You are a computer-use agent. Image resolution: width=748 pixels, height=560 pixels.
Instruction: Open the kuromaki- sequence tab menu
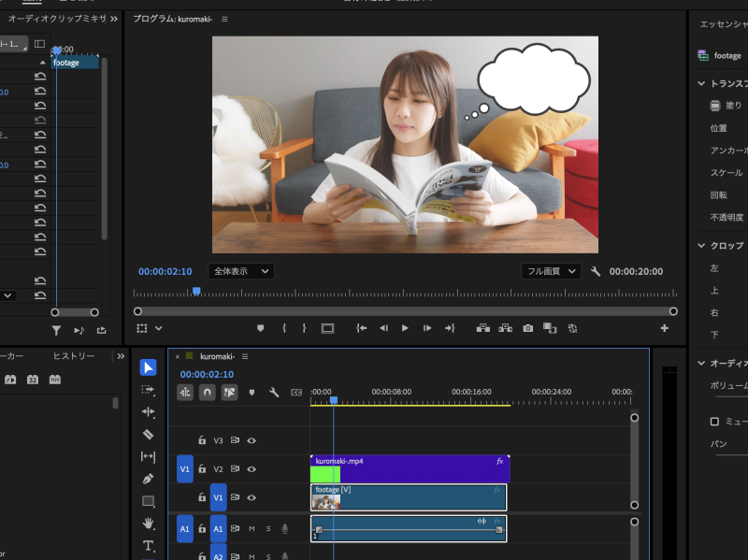click(x=245, y=356)
